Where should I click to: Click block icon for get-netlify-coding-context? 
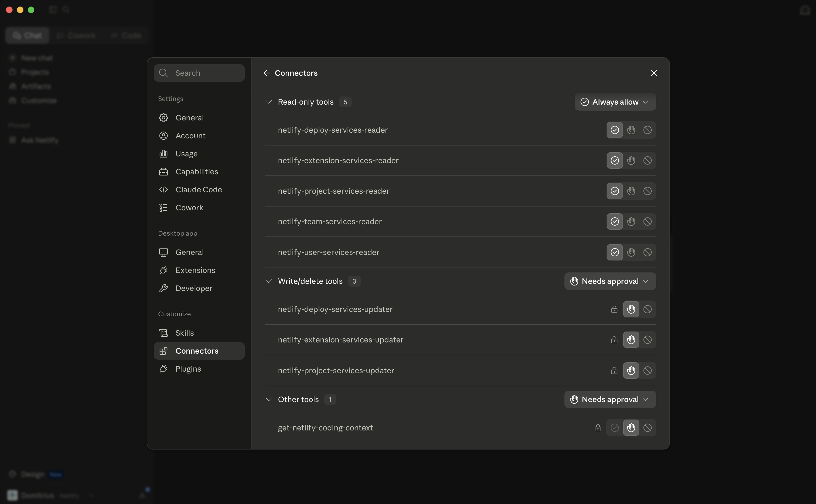647,428
